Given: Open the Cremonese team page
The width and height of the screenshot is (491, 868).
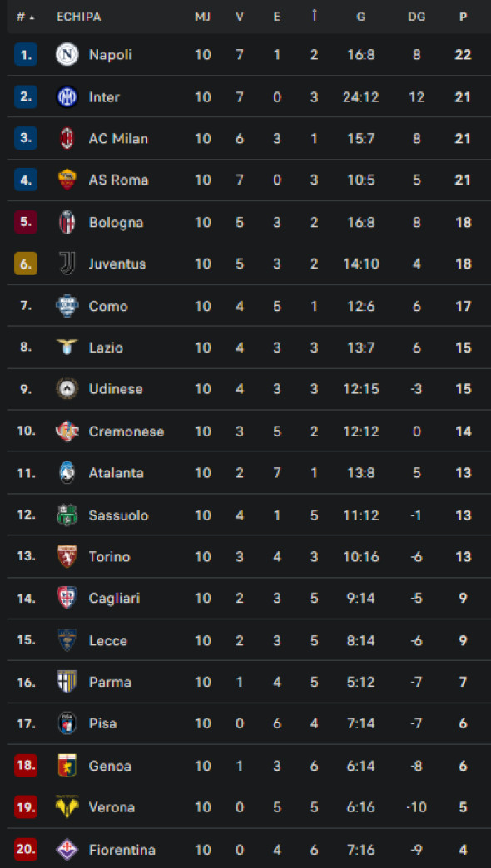Looking at the screenshot, I should click(x=126, y=432).
